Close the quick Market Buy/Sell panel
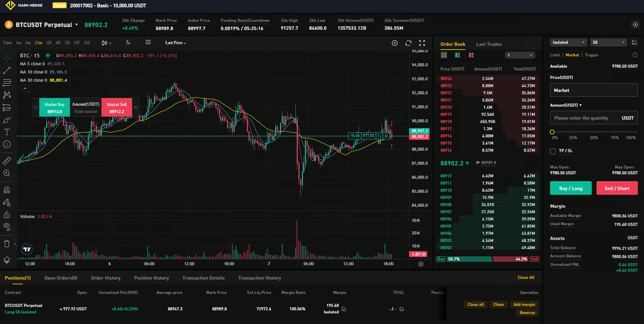644x324 pixels. (135, 107)
